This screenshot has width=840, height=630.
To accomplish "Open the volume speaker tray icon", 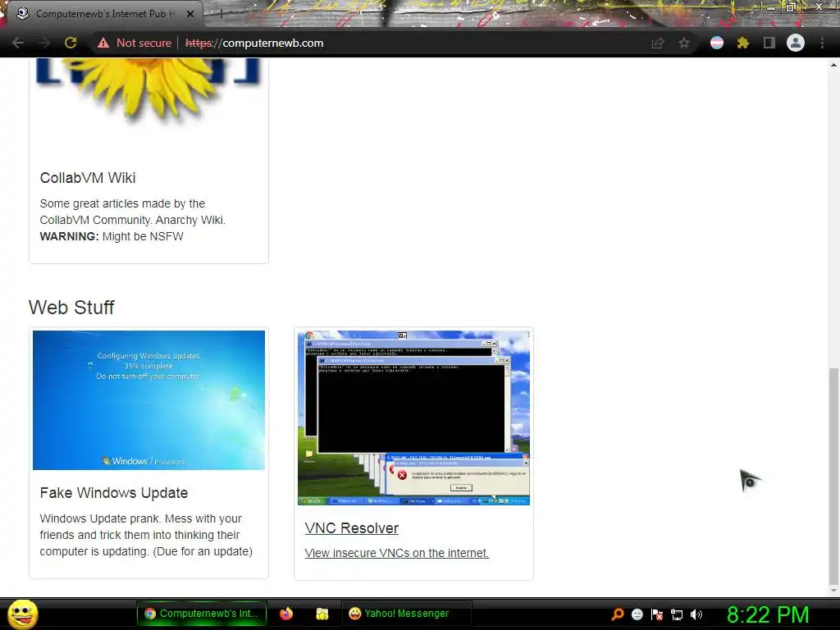I will (696, 614).
